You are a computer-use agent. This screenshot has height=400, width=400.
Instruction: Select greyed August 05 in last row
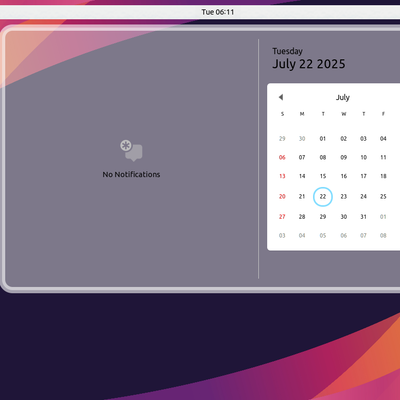pos(323,235)
